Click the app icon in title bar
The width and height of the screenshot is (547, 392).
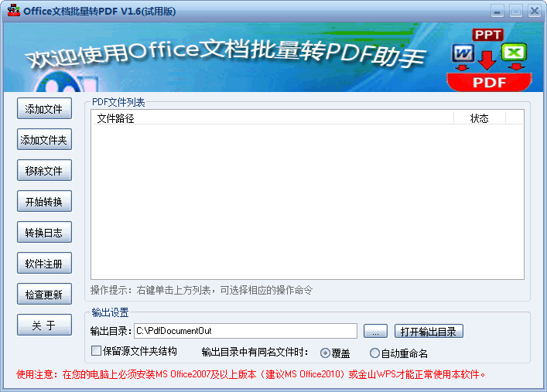coord(12,11)
